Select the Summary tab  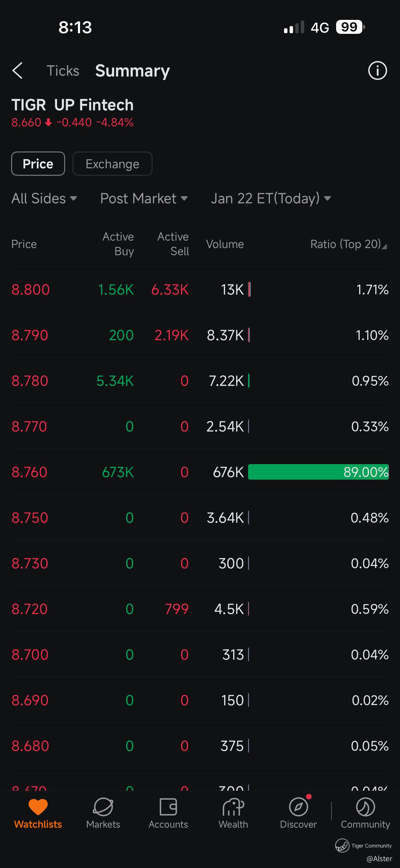[132, 71]
